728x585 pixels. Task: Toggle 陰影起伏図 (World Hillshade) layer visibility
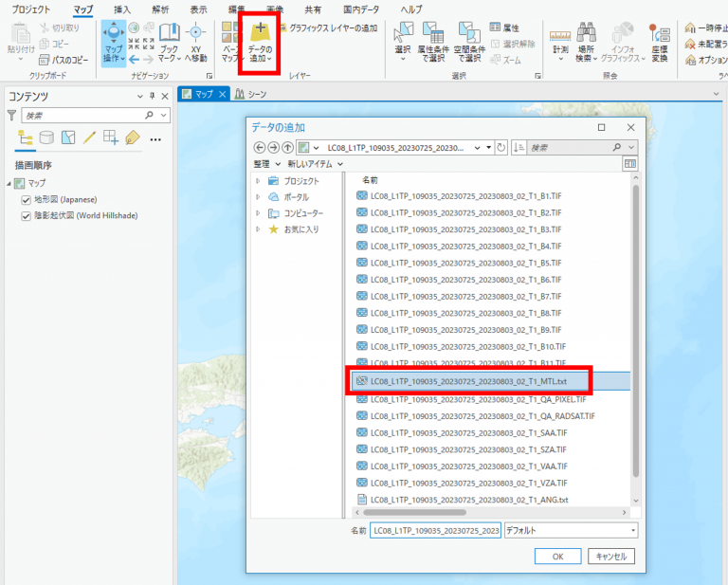click(26, 216)
